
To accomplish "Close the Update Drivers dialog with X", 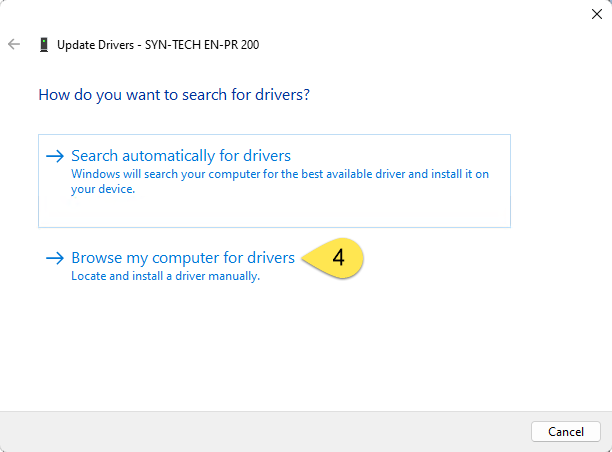I will pos(597,13).
